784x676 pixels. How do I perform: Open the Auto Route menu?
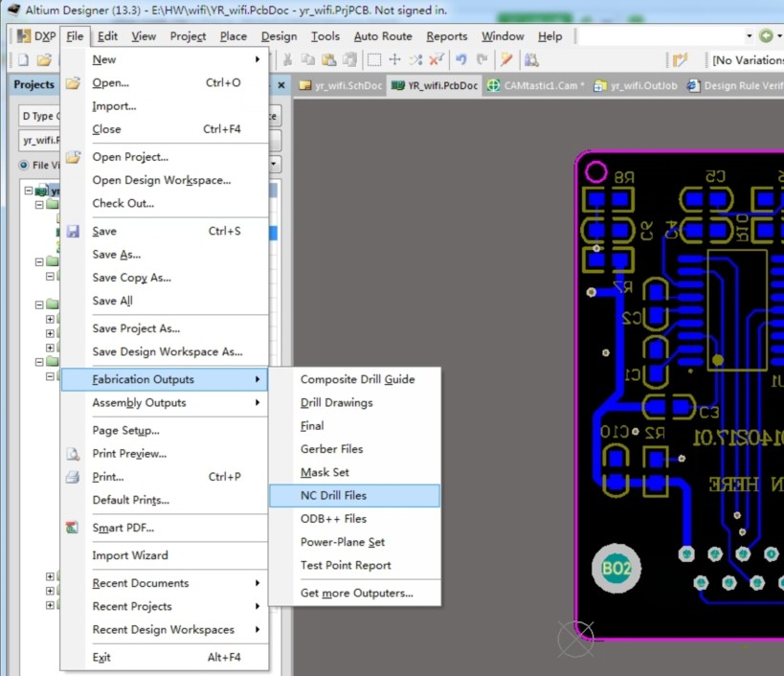(383, 36)
